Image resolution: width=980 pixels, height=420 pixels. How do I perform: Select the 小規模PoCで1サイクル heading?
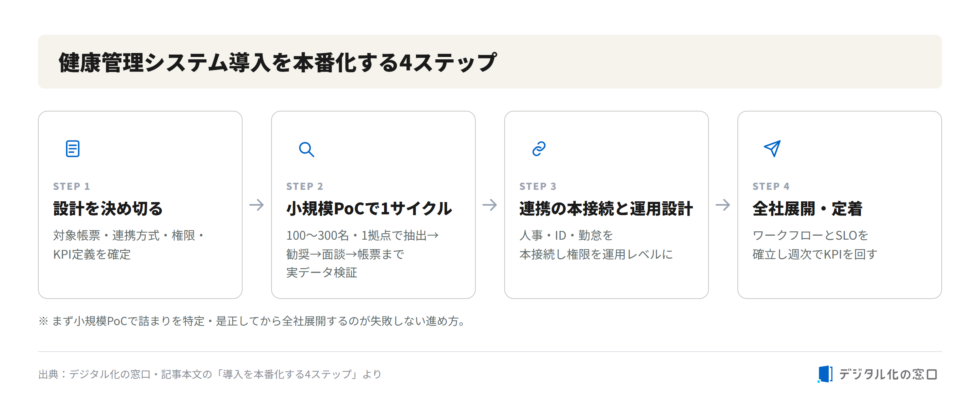[369, 209]
